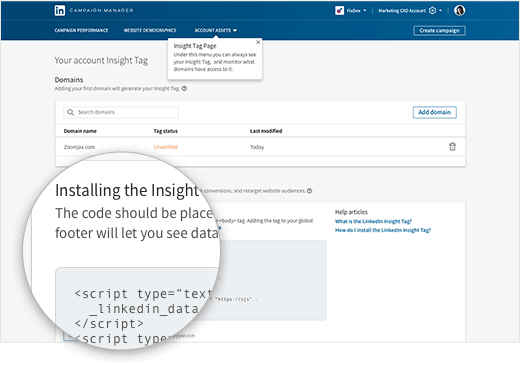Open the Campaign Performance tab
This screenshot has height=365, width=520.
pyautogui.click(x=81, y=30)
